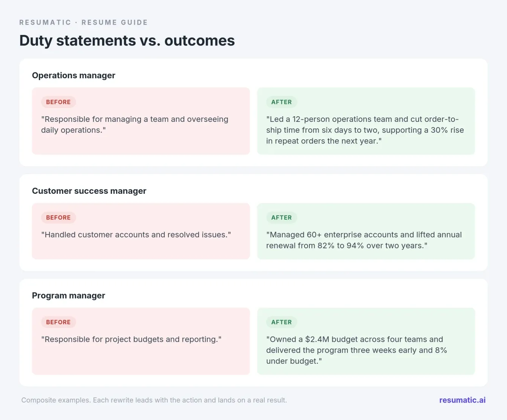Click the 'Led a 12-person operations team' quote

[x=365, y=130]
